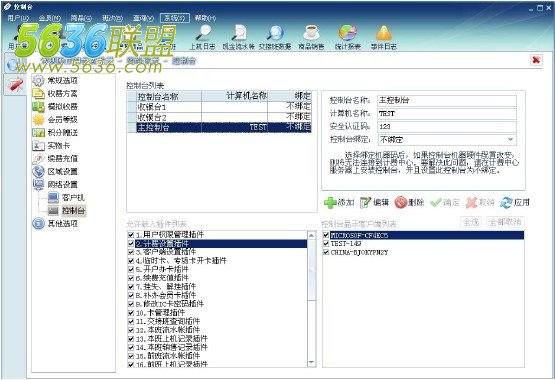The image size is (555, 380).
Task: Click the sun icon for 会员等级
Action: tap(38, 120)
